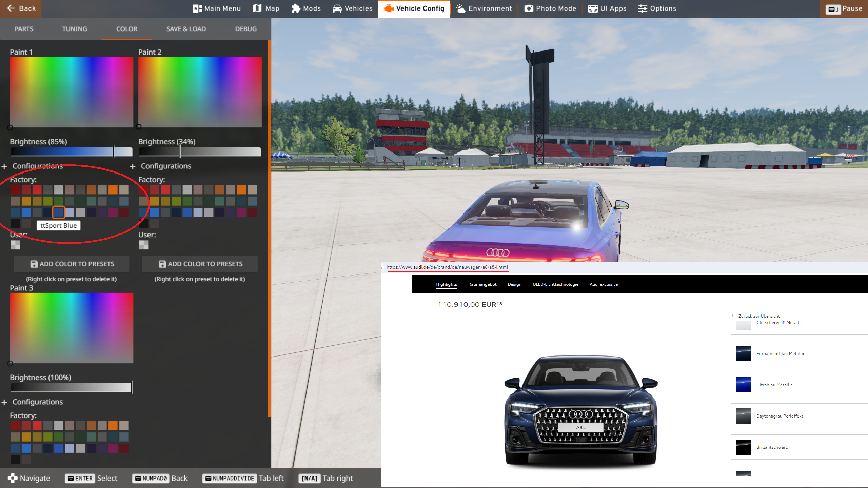Open Photo Mode

click(550, 8)
